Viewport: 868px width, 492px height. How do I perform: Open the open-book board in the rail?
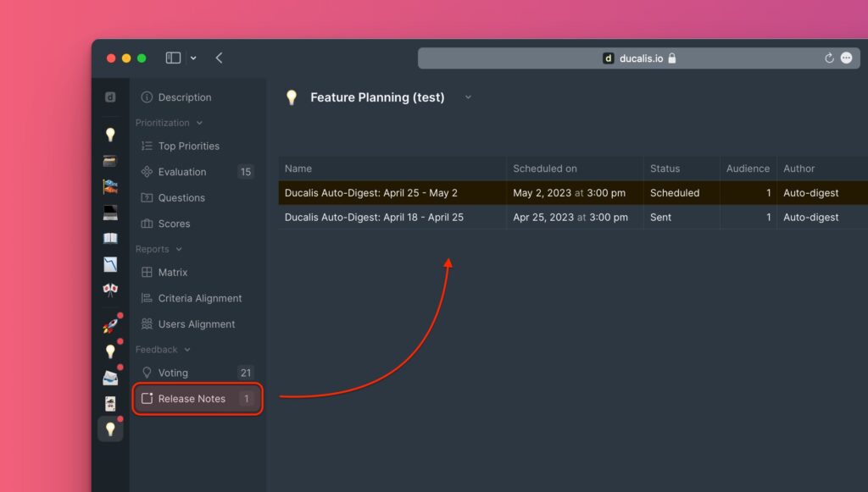click(x=110, y=238)
